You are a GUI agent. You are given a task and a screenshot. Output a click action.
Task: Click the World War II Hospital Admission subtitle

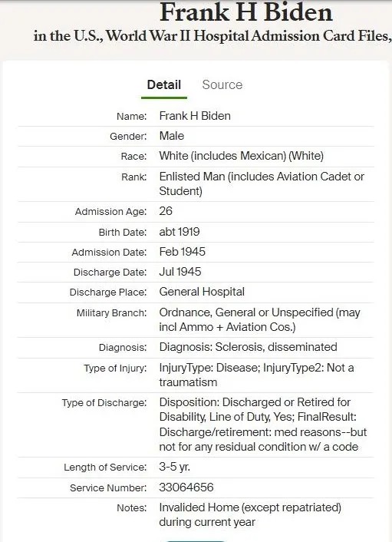coord(212,36)
